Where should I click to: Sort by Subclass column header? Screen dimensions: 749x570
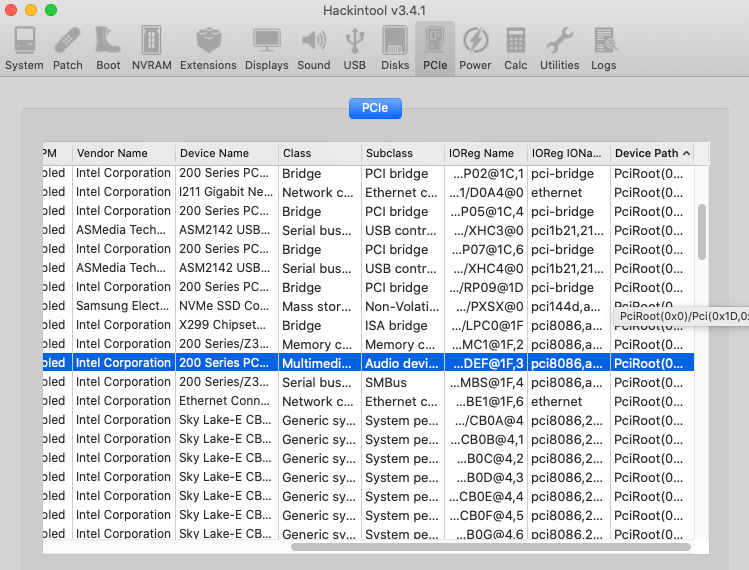tap(403, 153)
